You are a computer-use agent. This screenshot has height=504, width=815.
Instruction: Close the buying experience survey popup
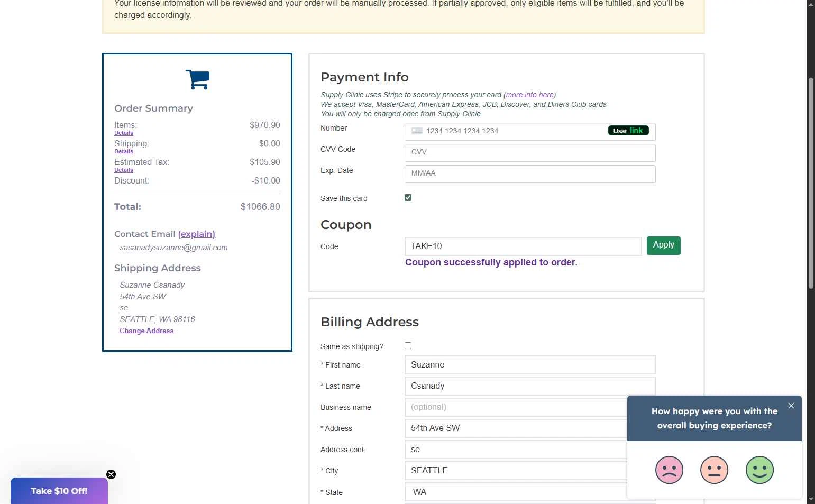[791, 406]
